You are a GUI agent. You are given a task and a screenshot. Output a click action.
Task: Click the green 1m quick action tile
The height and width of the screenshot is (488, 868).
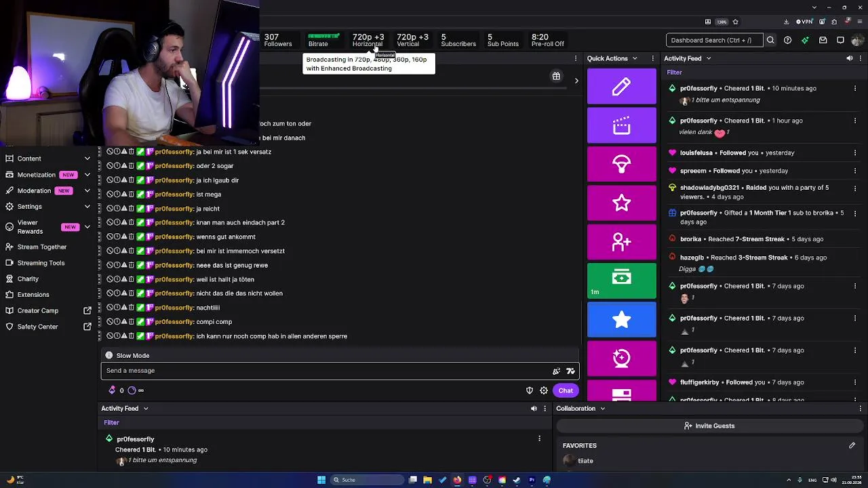pyautogui.click(x=622, y=281)
